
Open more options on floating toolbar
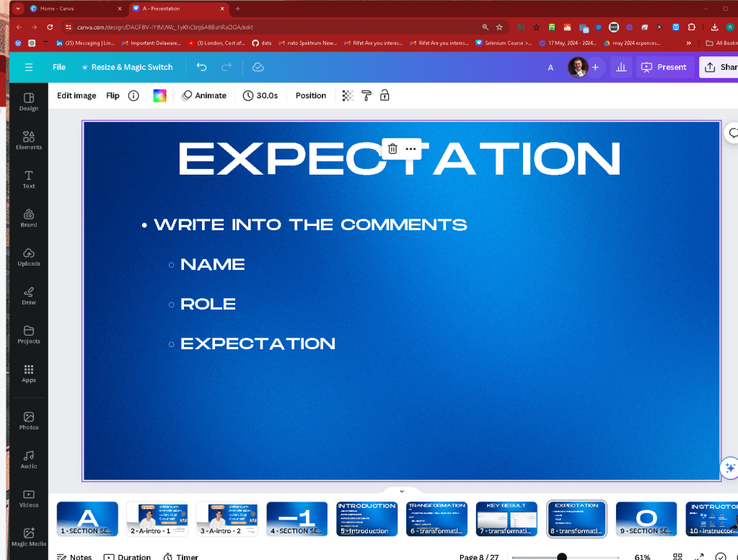pyautogui.click(x=411, y=149)
